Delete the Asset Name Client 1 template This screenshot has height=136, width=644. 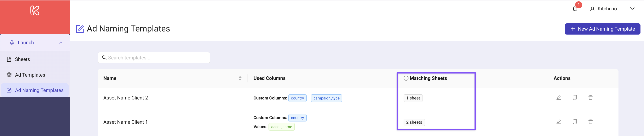coord(591,122)
